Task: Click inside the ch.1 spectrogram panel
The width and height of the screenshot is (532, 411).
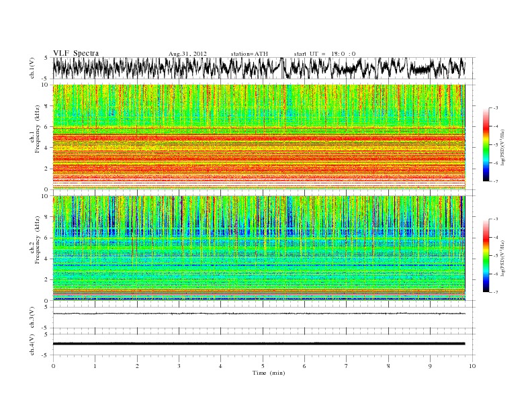Action: pos(259,137)
